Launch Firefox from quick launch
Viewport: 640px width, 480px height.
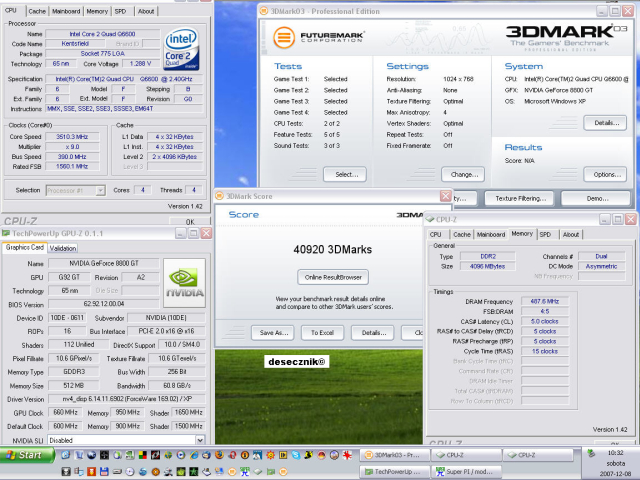pyautogui.click(x=219, y=455)
